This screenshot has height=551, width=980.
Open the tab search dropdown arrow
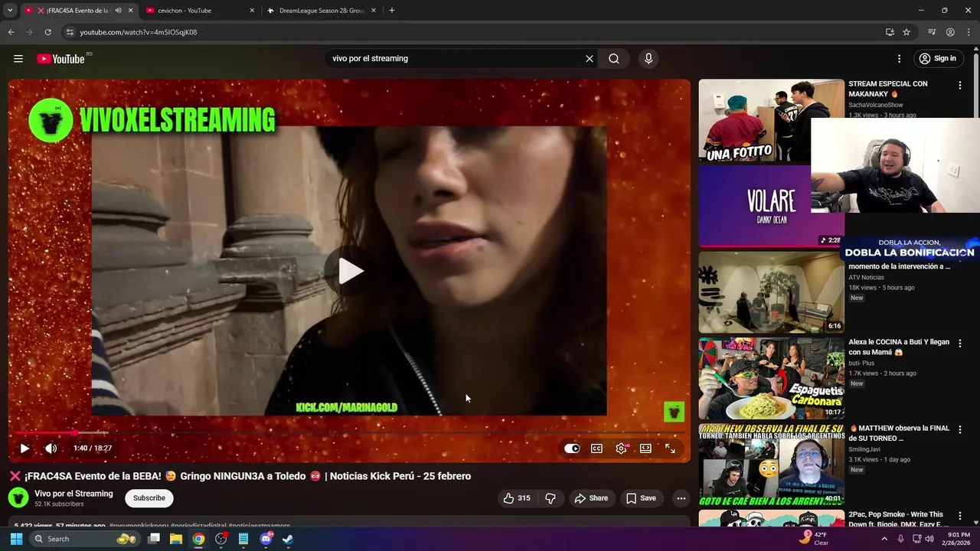[x=10, y=11]
